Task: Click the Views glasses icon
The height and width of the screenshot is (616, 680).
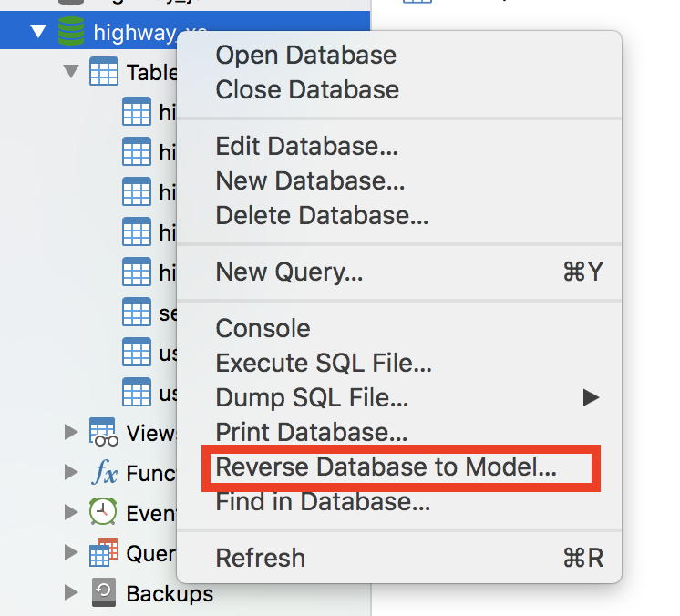Action: coord(103,432)
